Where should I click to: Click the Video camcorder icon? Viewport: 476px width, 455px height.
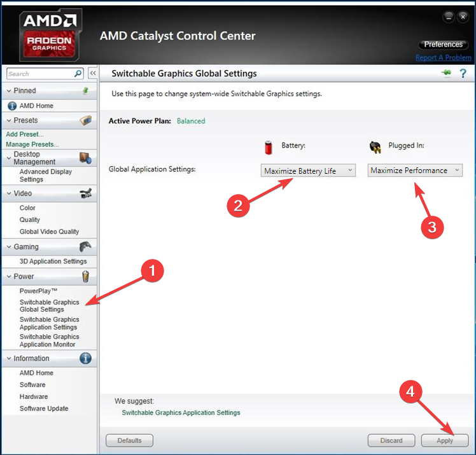click(x=86, y=193)
